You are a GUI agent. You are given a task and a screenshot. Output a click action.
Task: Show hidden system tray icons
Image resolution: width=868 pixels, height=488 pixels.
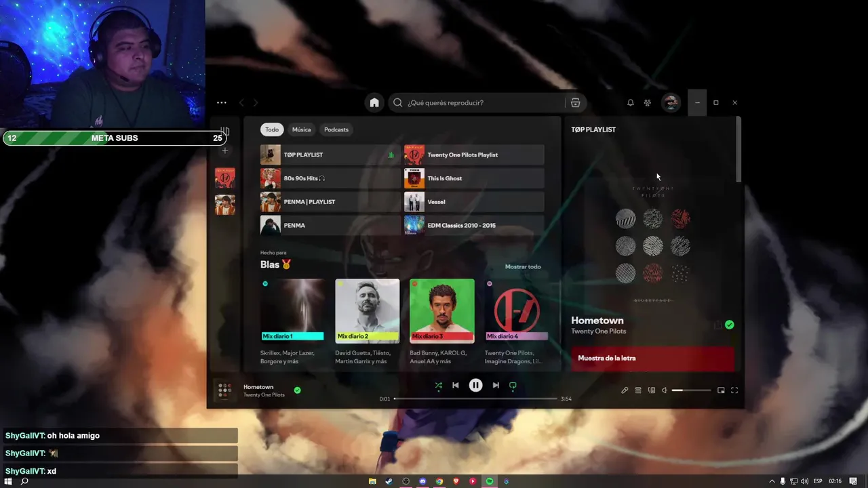(x=772, y=481)
